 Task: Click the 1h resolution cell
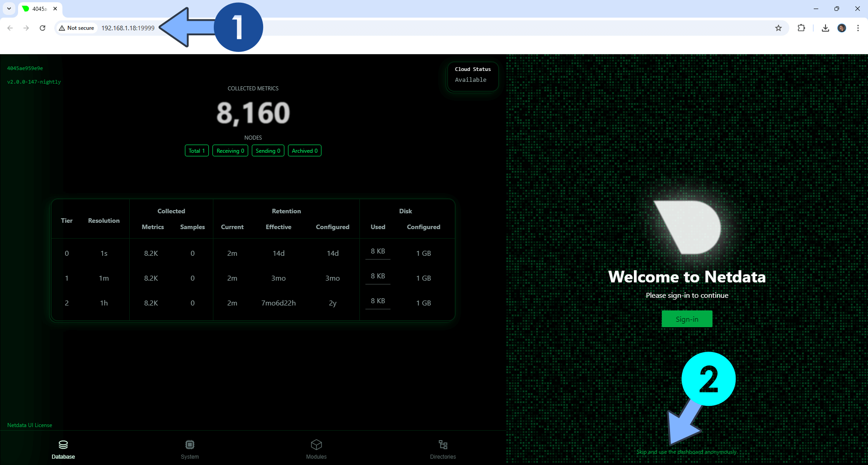point(104,303)
